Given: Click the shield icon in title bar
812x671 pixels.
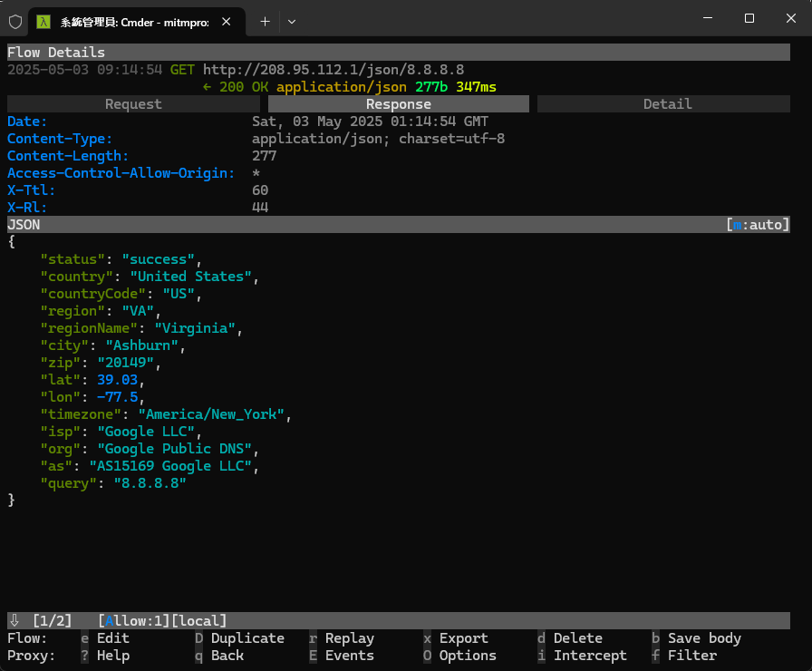Looking at the screenshot, I should [x=15, y=21].
